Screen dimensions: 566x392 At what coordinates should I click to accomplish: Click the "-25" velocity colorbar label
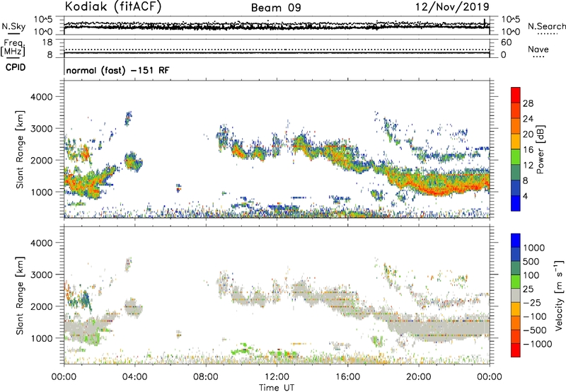coord(531,303)
